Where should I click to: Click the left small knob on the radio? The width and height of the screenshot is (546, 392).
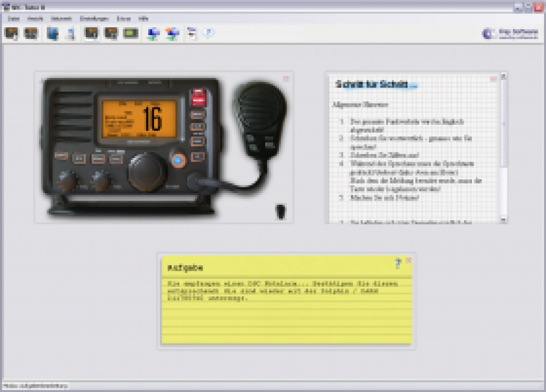(67, 180)
